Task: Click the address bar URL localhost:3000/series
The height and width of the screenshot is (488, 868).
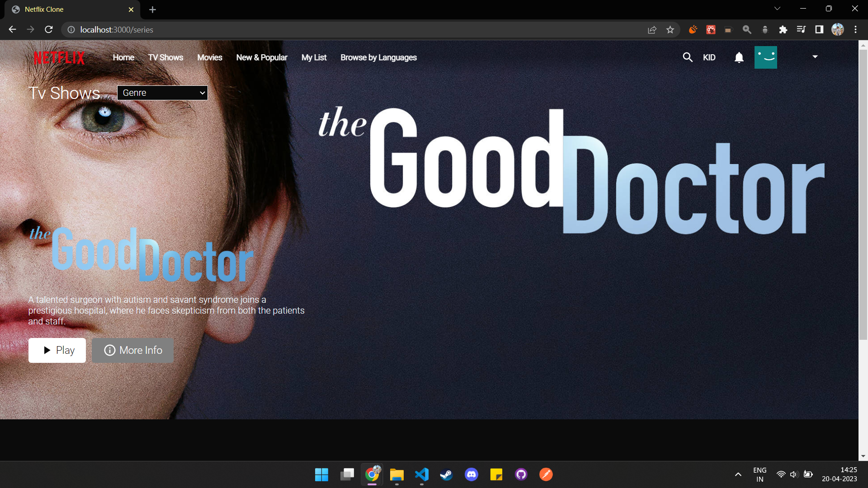Action: click(117, 29)
